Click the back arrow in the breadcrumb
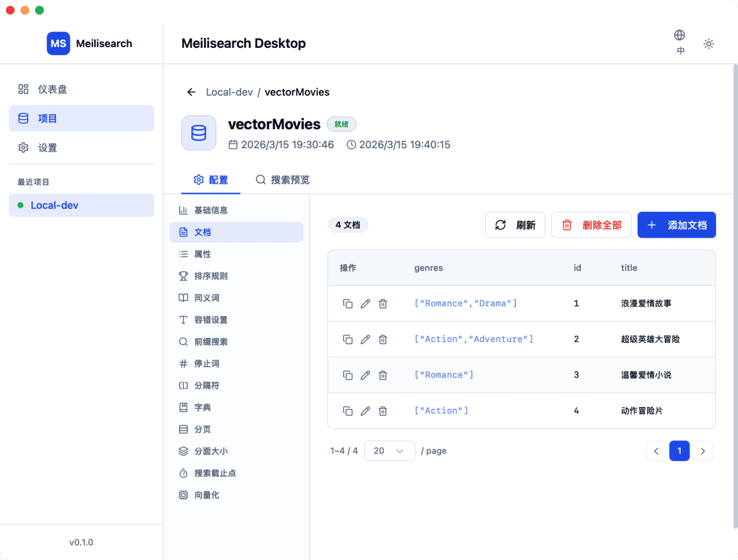This screenshot has height=560, width=738. pos(191,92)
